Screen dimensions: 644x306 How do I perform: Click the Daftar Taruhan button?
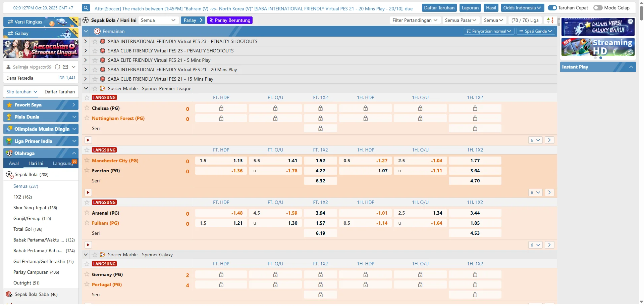point(439,7)
